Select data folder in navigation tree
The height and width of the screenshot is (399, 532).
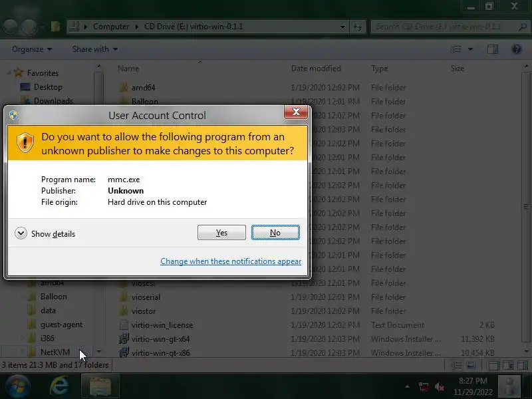(x=48, y=311)
